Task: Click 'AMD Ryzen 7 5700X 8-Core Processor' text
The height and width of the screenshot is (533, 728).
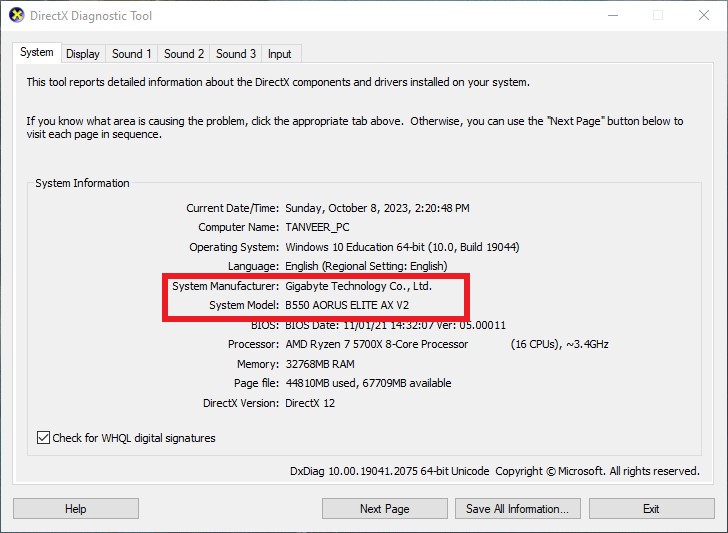Action: point(377,344)
